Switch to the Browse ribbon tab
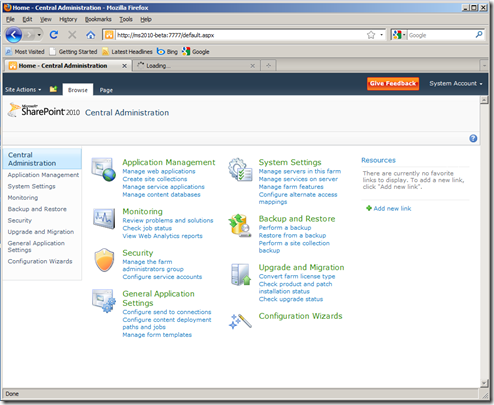The width and height of the screenshot is (494, 405). (78, 90)
